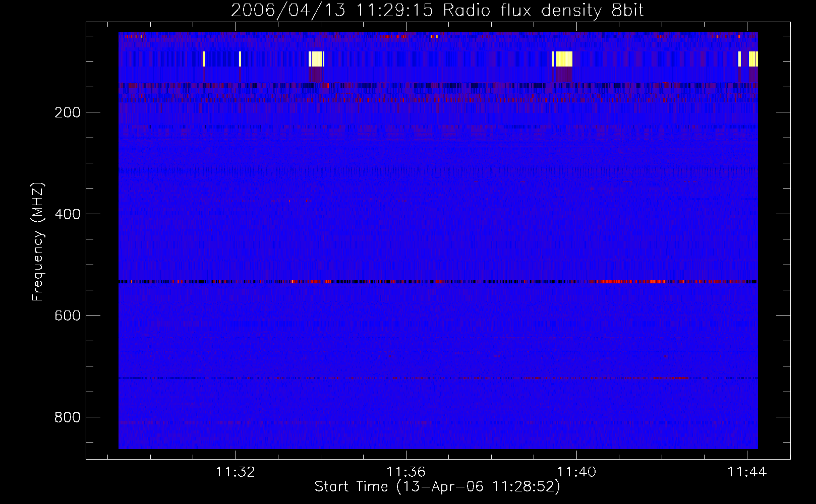Viewport: 816px width, 504px height.
Task: Select the 11:32 time tick label
Action: [236, 472]
